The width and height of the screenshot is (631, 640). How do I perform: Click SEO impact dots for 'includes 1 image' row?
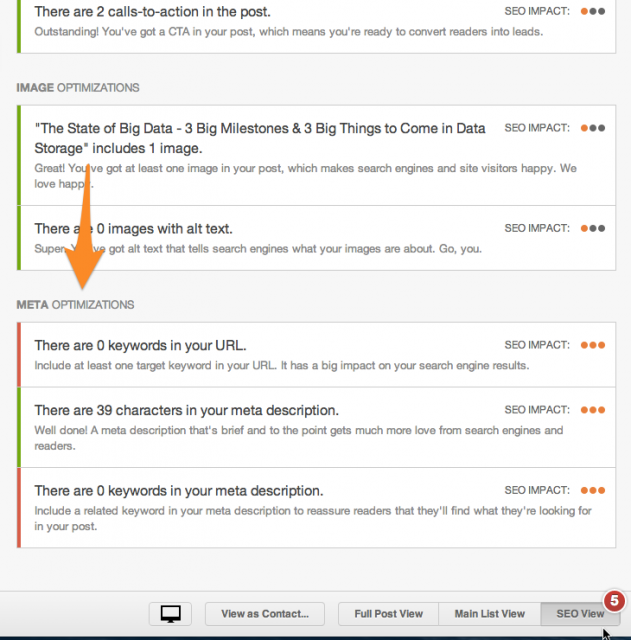(x=593, y=128)
